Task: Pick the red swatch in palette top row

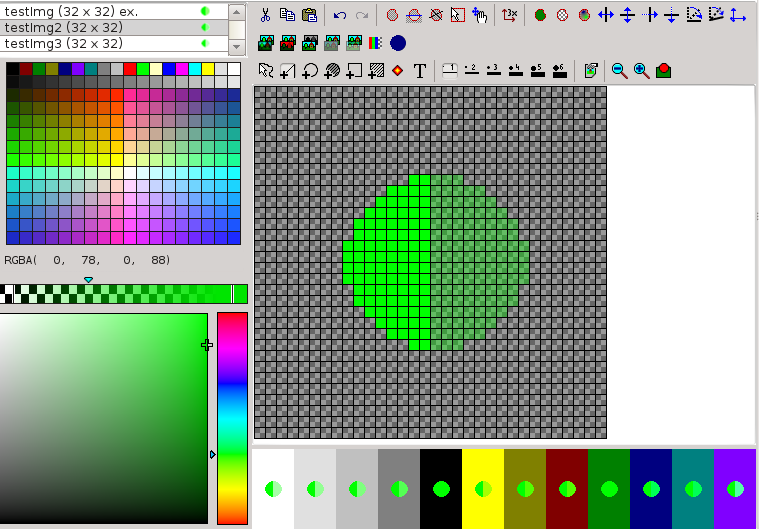Action: pos(130,69)
